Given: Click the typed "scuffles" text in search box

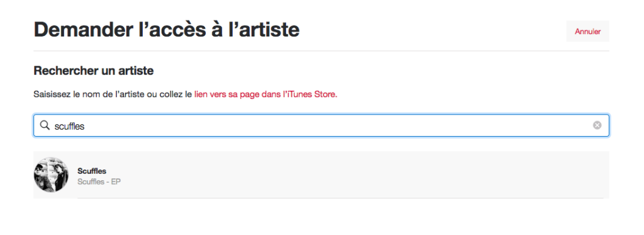Looking at the screenshot, I should pyautogui.click(x=69, y=126).
